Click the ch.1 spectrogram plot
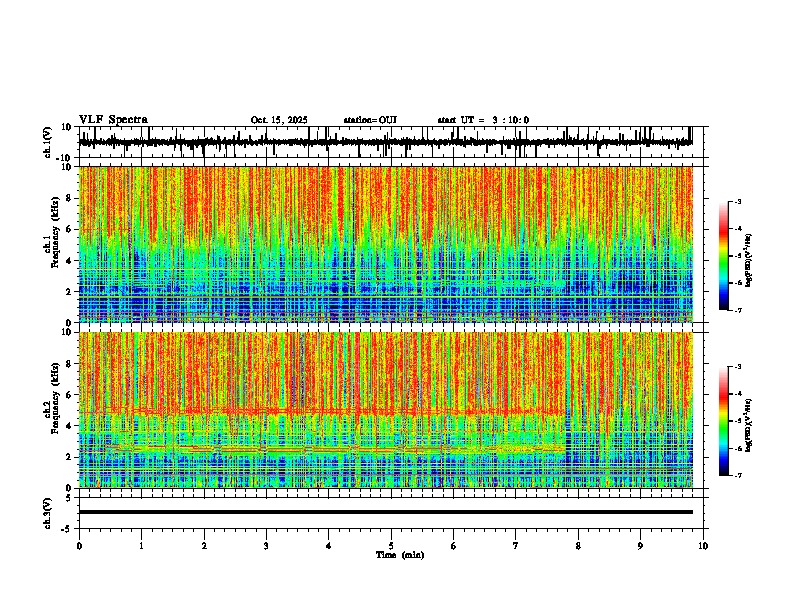 (x=386, y=244)
